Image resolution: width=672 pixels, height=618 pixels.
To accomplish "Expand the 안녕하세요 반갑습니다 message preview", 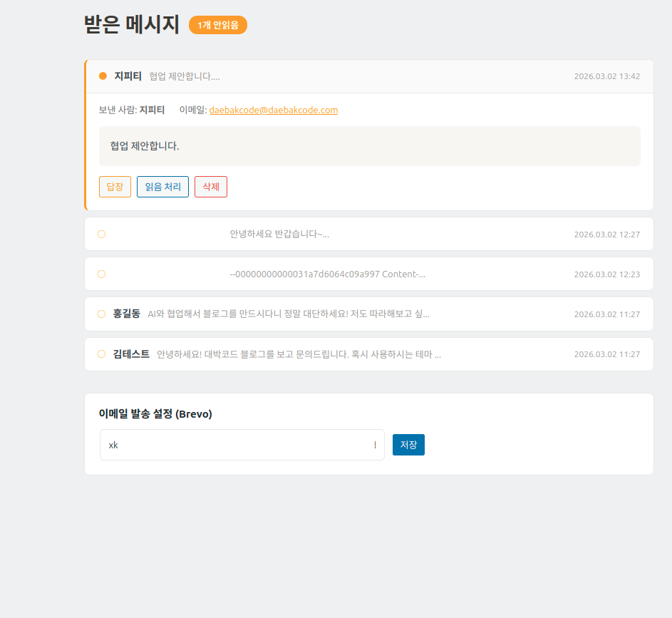I will (x=279, y=234).
